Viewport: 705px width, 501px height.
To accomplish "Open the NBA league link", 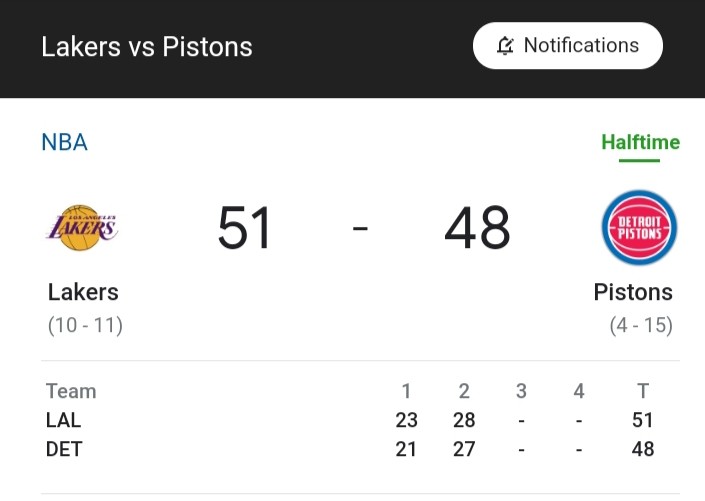I will (x=64, y=142).
